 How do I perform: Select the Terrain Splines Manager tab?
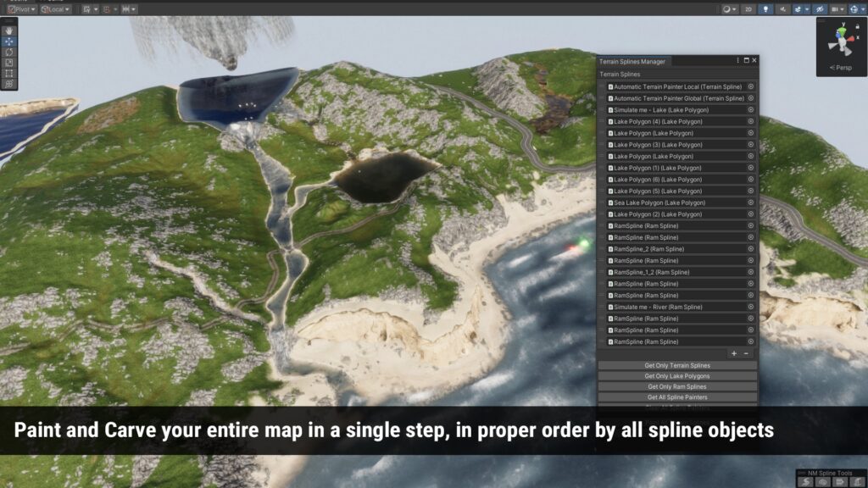pyautogui.click(x=632, y=61)
